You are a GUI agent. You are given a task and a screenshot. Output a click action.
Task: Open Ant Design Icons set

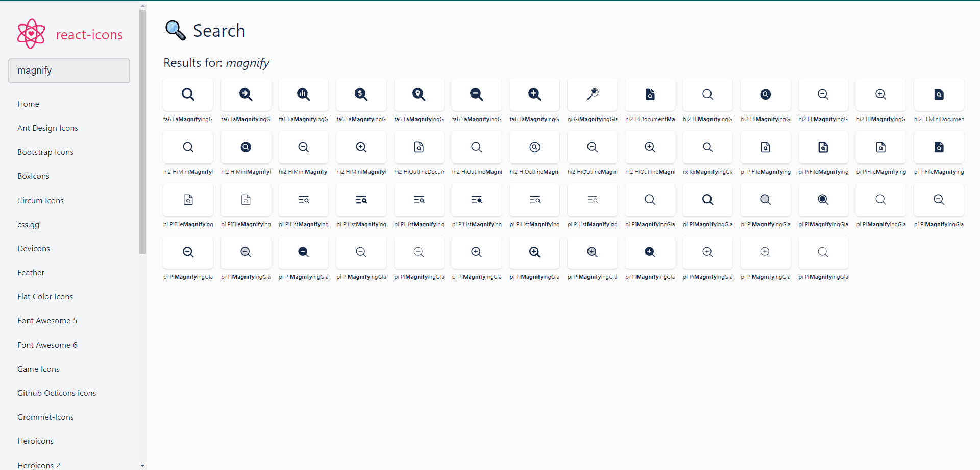click(x=47, y=128)
